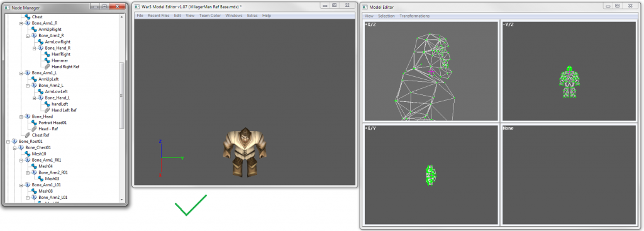Open the Extras menu

253,16
